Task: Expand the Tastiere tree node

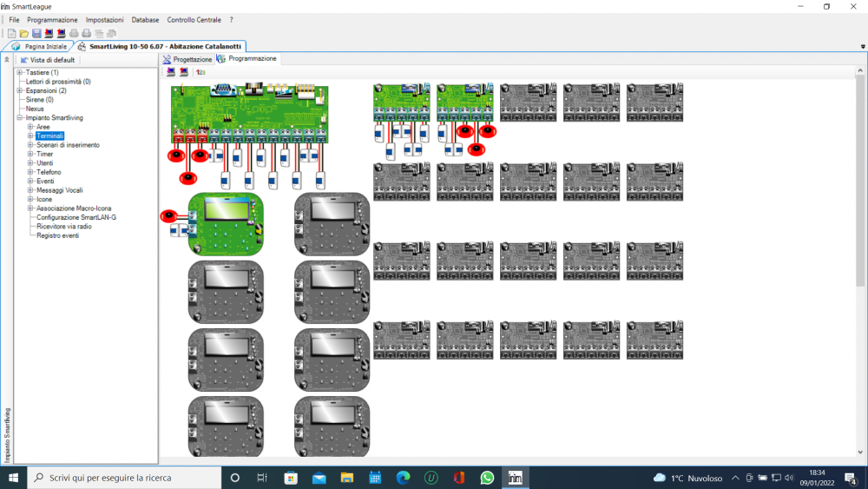Action: [20, 73]
